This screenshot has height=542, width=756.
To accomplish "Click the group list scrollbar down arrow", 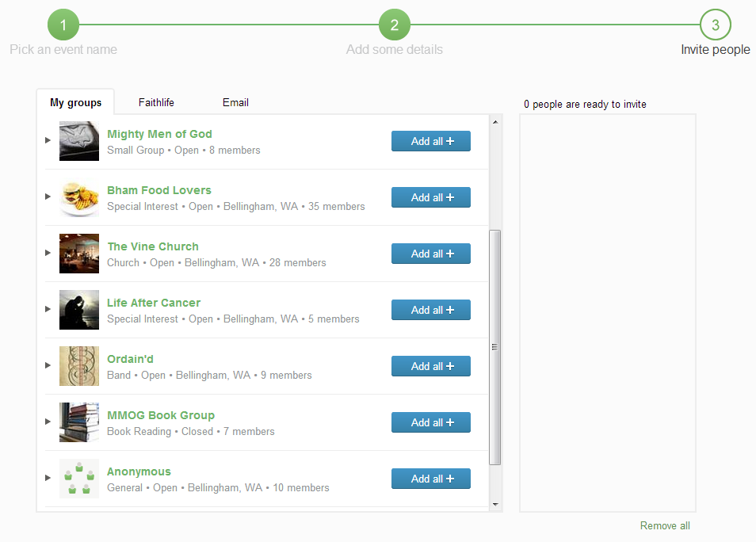I will (495, 504).
